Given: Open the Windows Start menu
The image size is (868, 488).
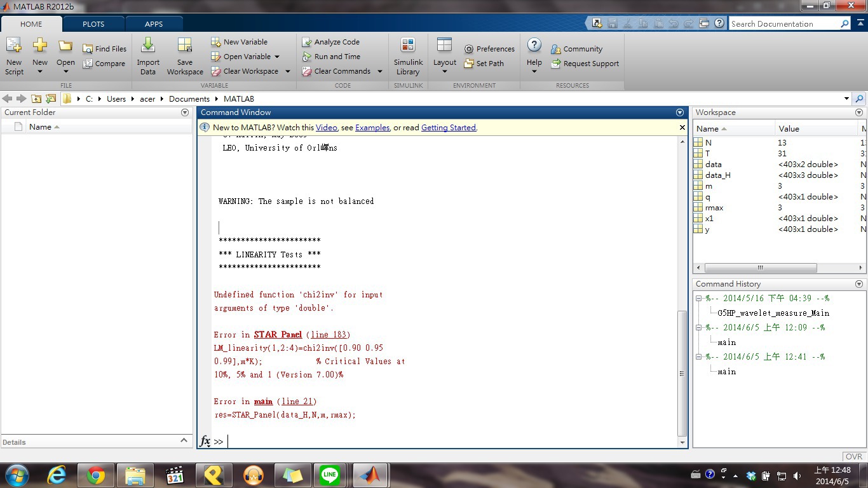Looking at the screenshot, I should (x=17, y=475).
